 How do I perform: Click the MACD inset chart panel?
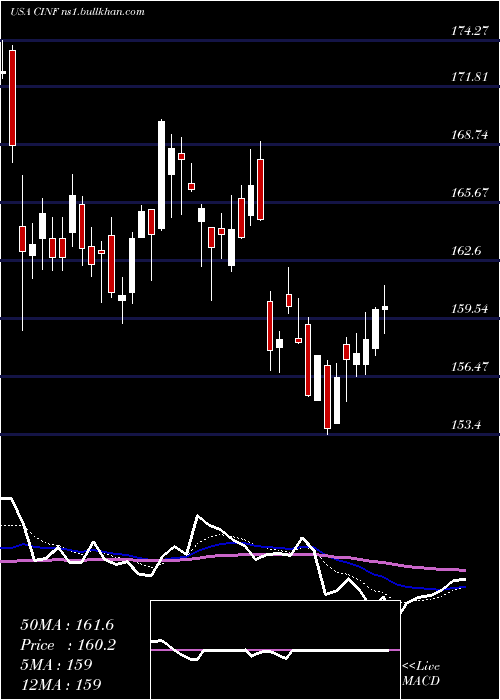coord(275,650)
